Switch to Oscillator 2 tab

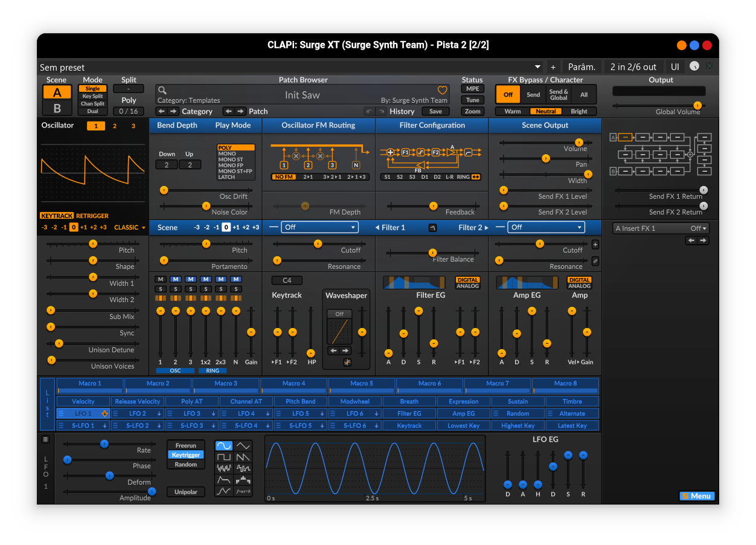(x=115, y=126)
